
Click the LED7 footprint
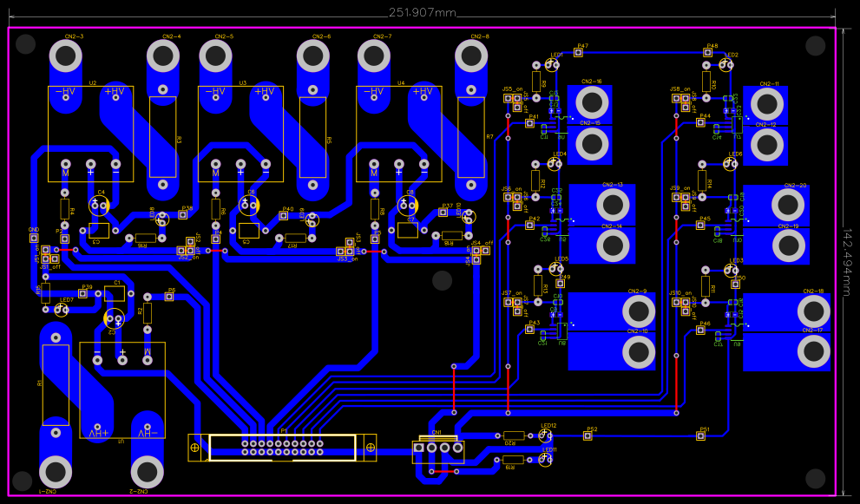point(62,310)
